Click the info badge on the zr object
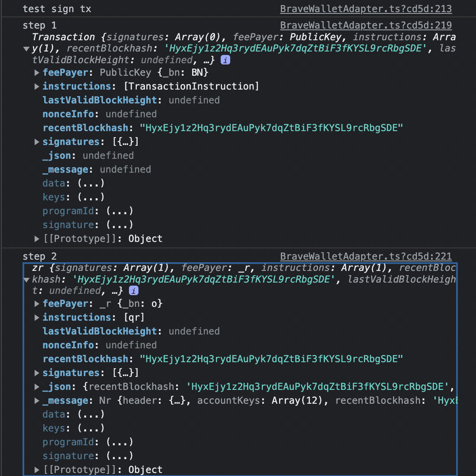 click(x=133, y=290)
